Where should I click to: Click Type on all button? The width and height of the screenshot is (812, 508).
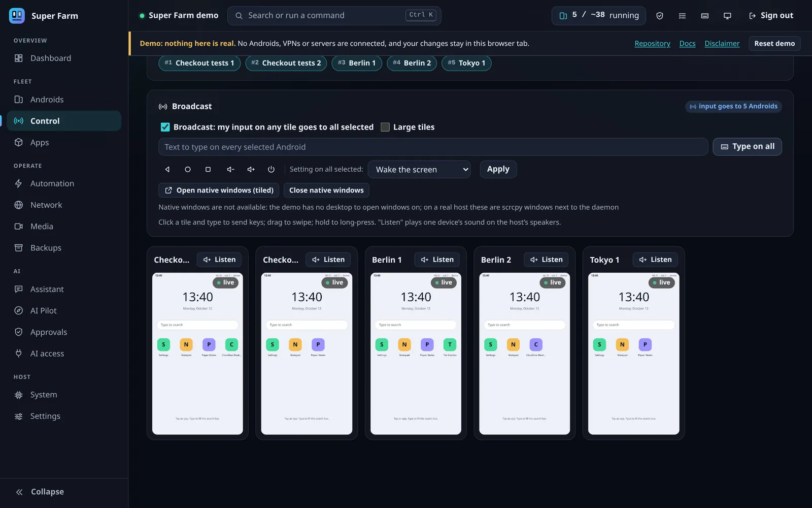747,146
